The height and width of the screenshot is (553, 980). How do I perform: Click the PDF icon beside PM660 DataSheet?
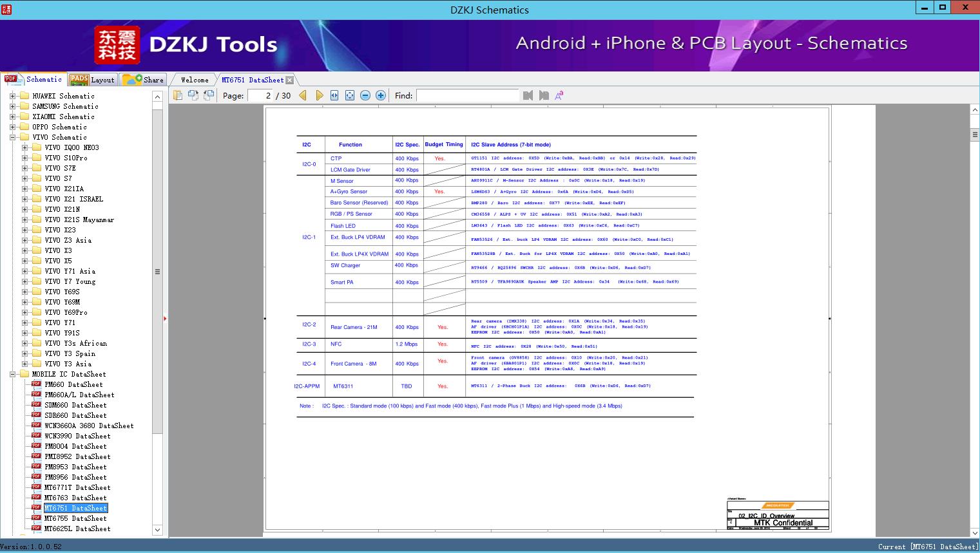(36, 384)
